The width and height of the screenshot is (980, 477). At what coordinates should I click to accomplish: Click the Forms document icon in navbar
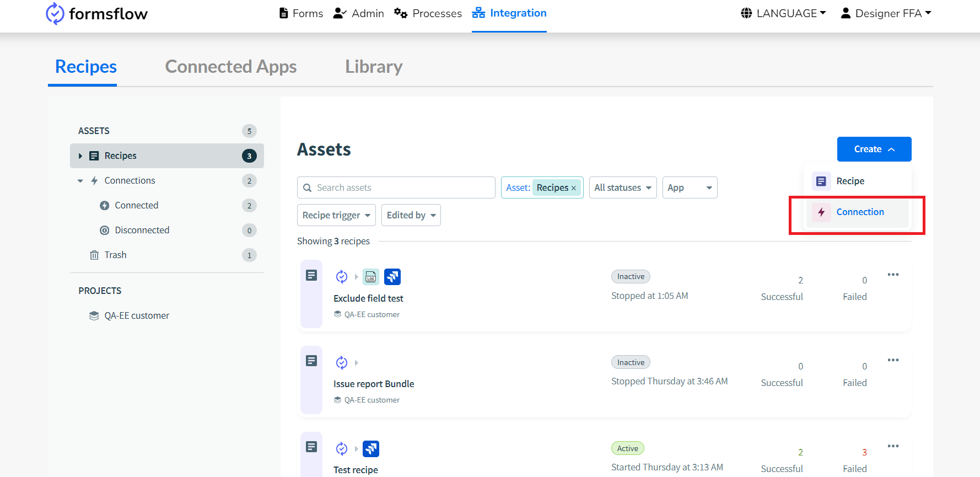284,13
